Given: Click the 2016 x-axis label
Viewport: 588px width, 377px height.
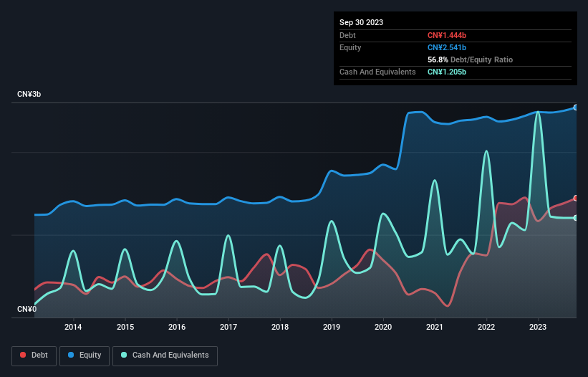Looking at the screenshot, I should [177, 327].
